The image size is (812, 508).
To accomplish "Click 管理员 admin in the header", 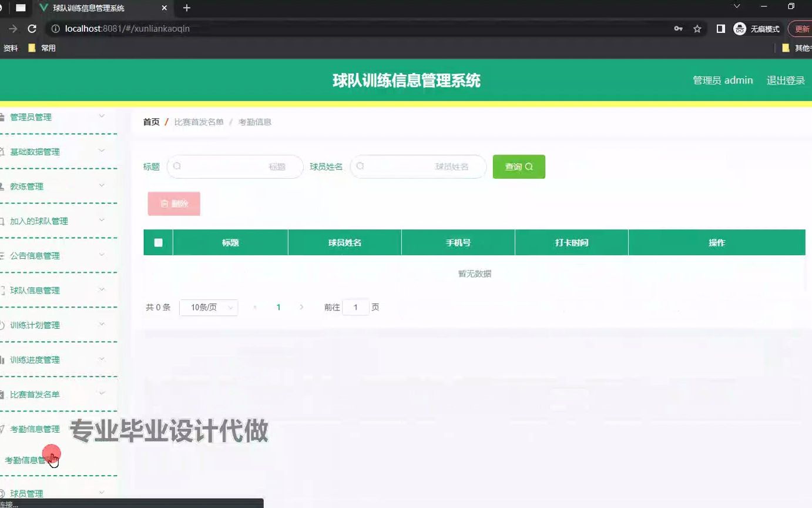I will (723, 81).
